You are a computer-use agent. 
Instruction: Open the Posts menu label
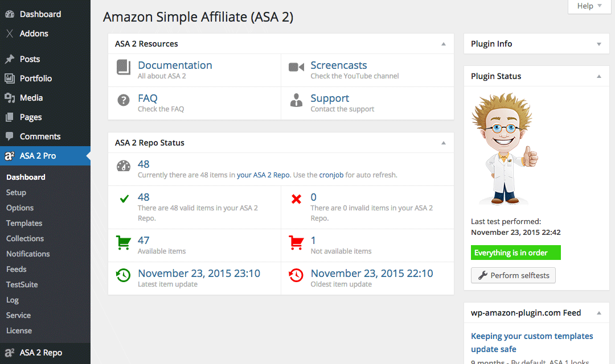30,59
